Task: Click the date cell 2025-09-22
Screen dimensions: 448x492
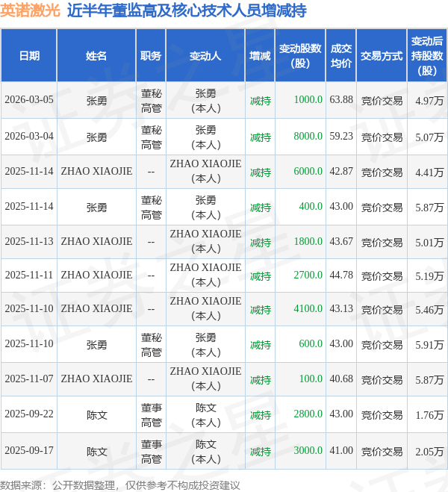Action: click(29, 414)
